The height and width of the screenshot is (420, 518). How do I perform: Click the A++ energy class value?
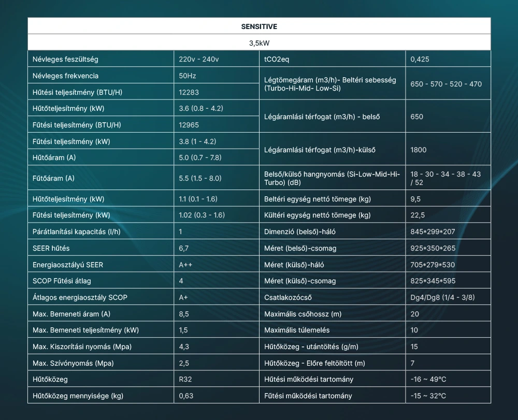tap(186, 265)
